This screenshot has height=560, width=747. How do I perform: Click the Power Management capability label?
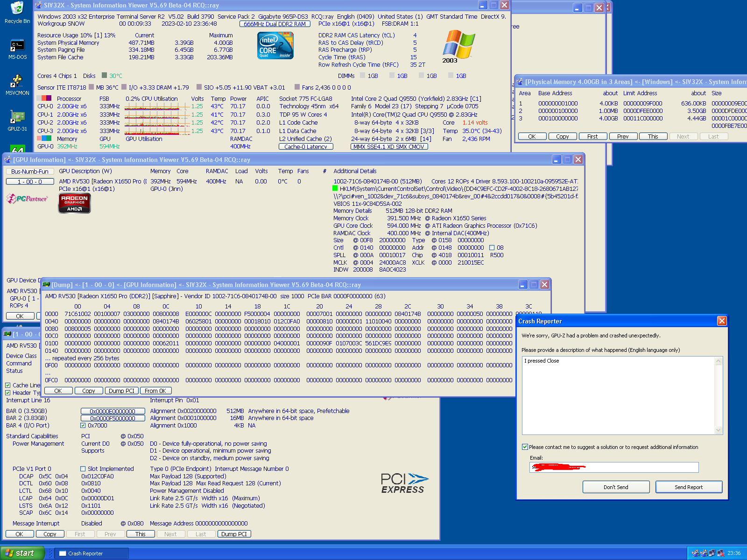tap(38, 444)
